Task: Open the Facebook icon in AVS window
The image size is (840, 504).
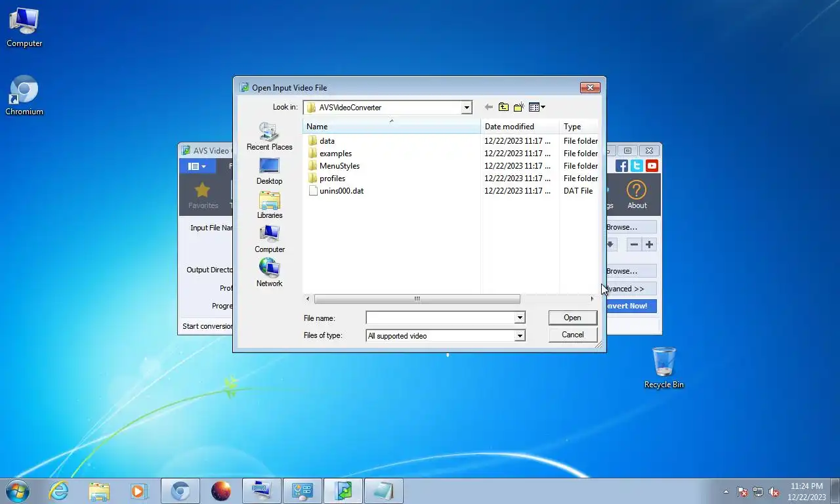Action: (621, 166)
